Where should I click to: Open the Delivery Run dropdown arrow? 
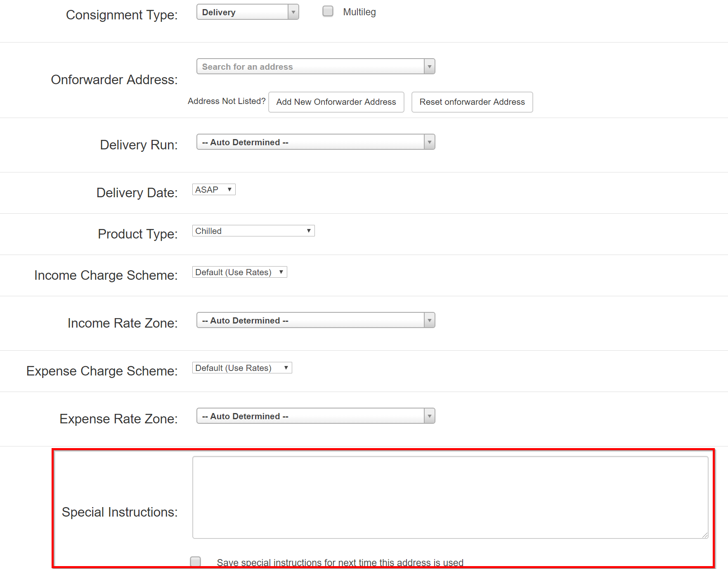[429, 142]
